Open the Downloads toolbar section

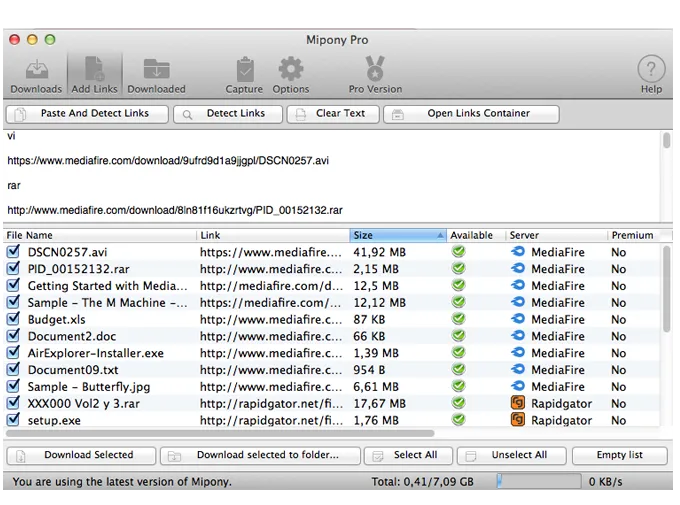[x=36, y=76]
